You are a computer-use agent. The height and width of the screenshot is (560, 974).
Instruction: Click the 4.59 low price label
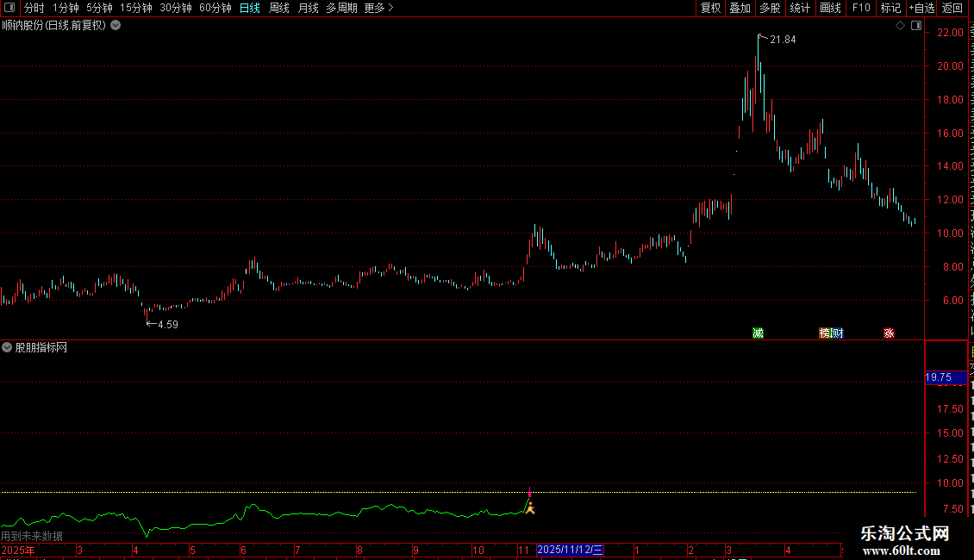pyautogui.click(x=168, y=325)
